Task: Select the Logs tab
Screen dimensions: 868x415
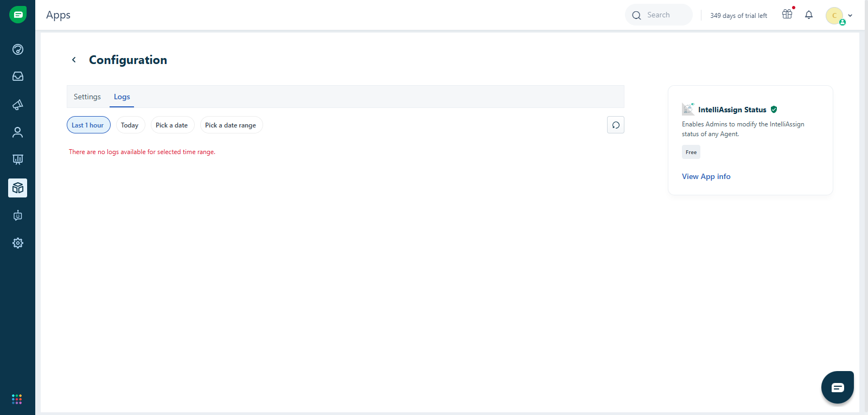Action: [122, 97]
